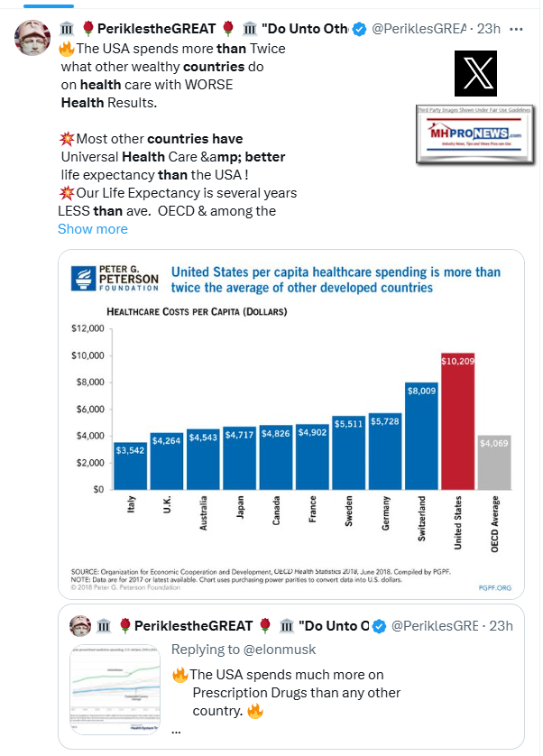Click the verified badge in quoted tweet
Viewport: 543px width, 756px height.
click(x=380, y=625)
